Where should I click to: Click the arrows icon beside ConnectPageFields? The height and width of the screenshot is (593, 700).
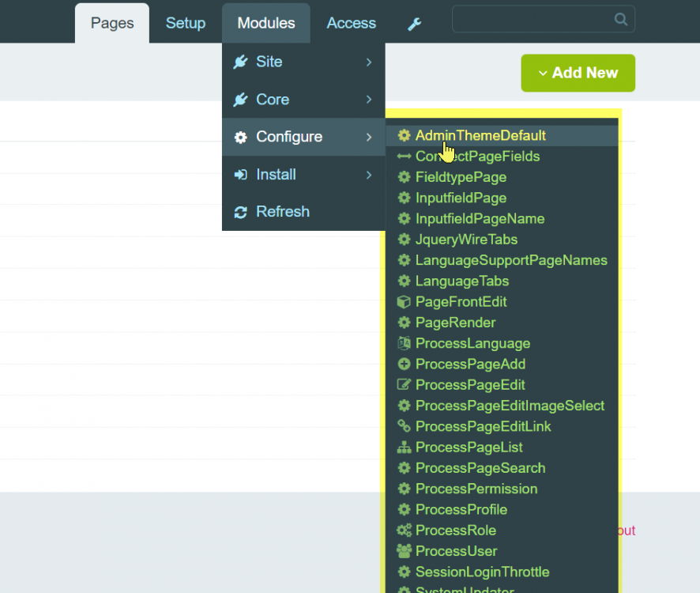(x=404, y=157)
